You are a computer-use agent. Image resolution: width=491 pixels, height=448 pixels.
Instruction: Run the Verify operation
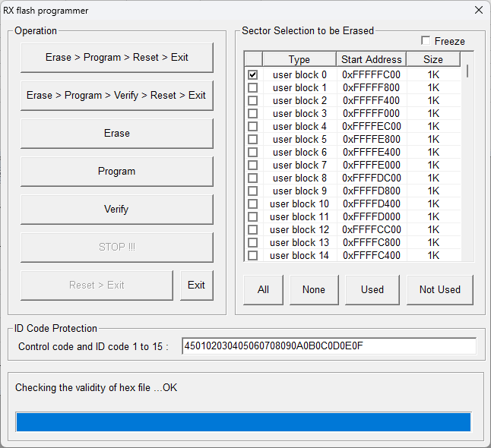116,210
